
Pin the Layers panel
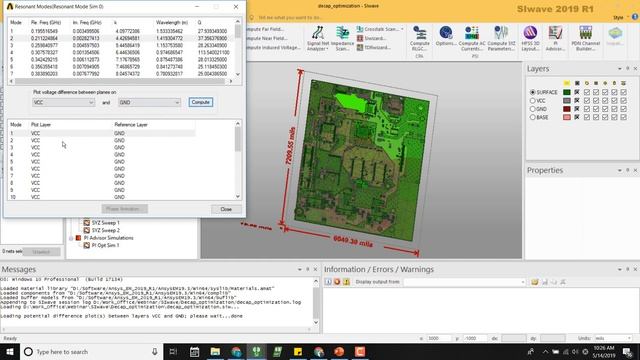tap(628, 69)
